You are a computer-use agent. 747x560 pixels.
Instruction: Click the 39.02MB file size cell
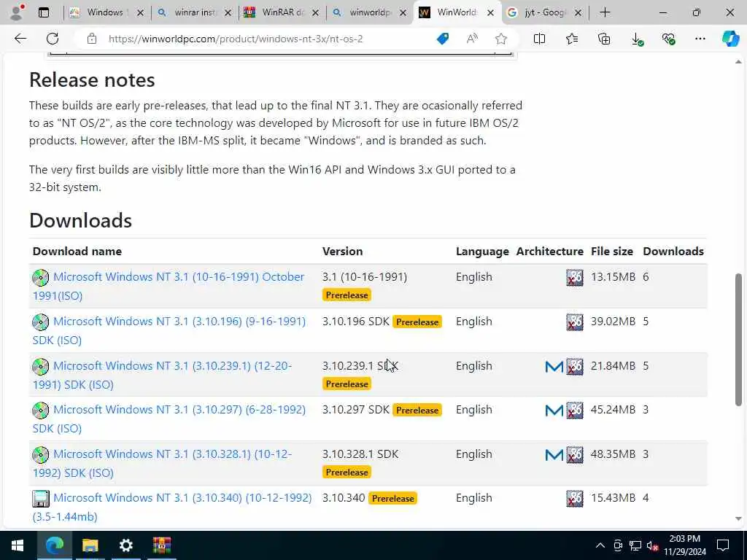[613, 322]
